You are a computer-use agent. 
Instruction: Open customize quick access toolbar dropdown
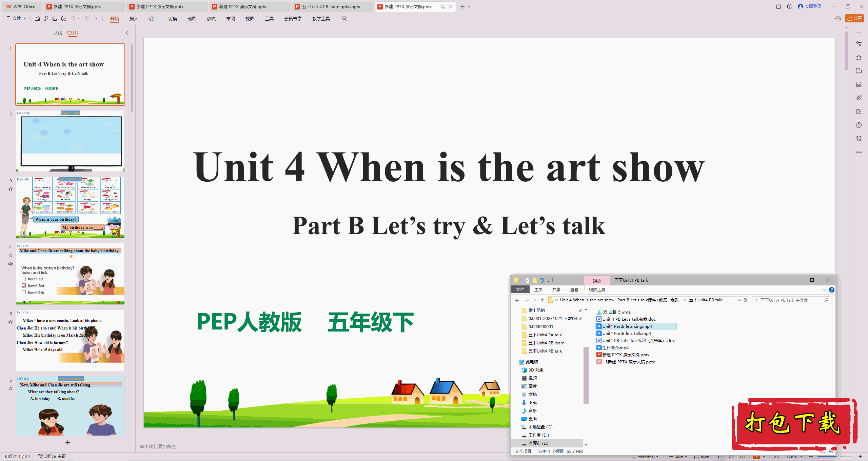coord(96,18)
